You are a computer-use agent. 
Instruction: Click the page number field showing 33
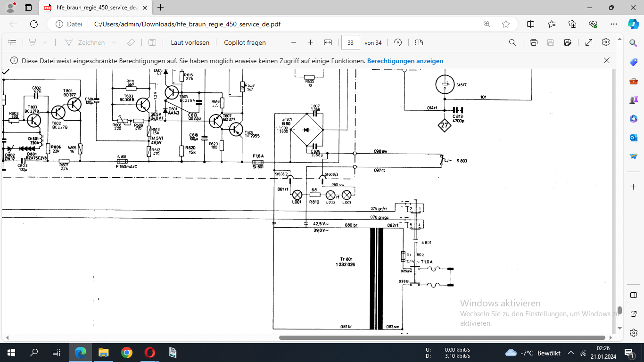click(x=350, y=42)
